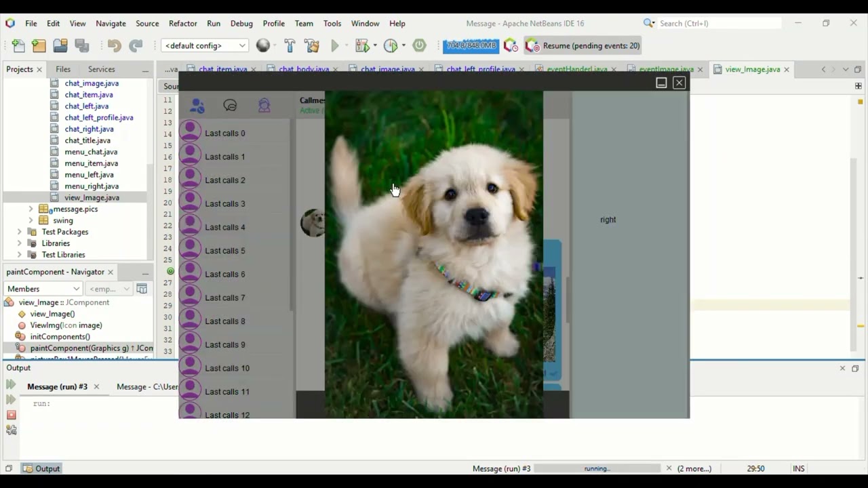
Task: Click Resume pending events button
Action: pyautogui.click(x=583, y=45)
